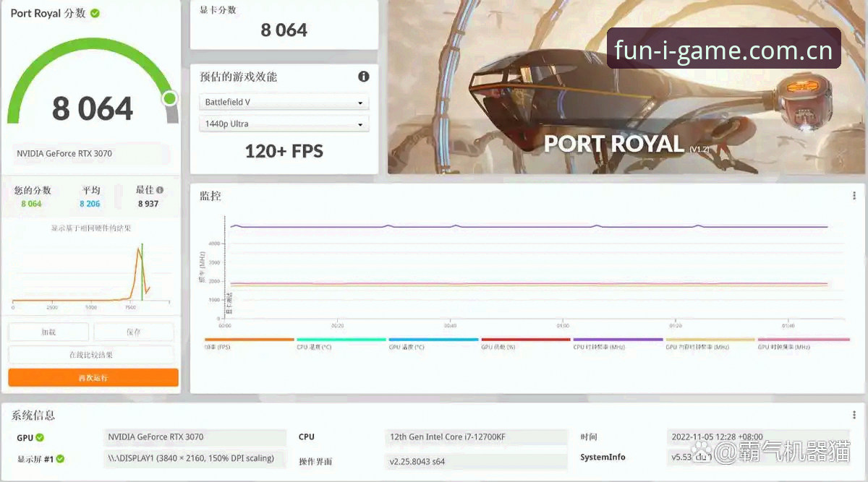Click the green checkmark beside Port Royal 分数
This screenshot has width=868, height=482.
click(95, 13)
